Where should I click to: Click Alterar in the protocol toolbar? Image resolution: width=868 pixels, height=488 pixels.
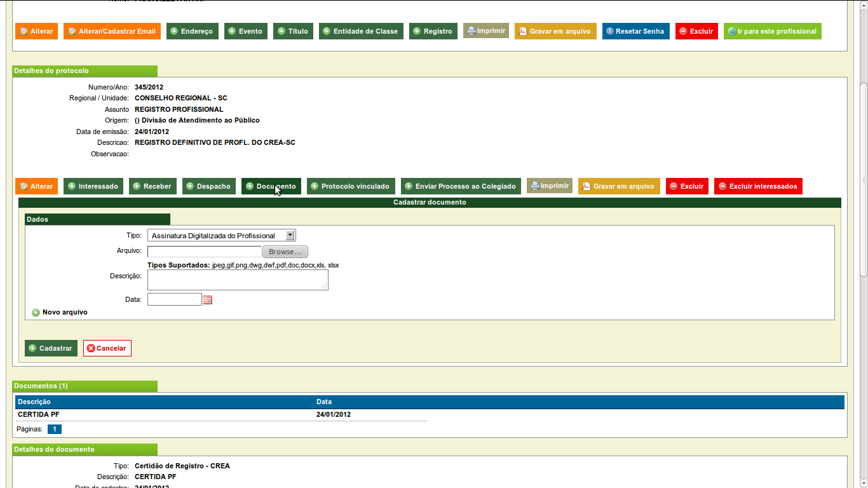[36, 186]
